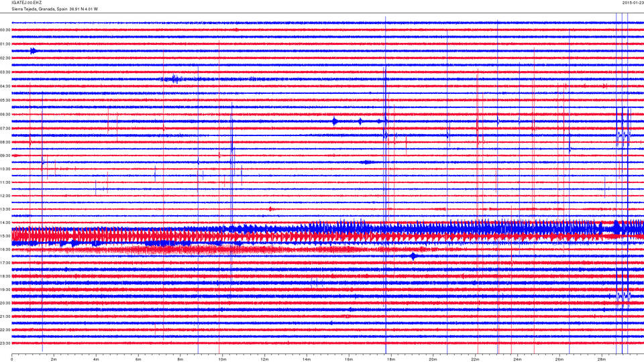The image size is (644, 362).
Task: Click the 20m tick on the minute axis
Action: coord(433,359)
